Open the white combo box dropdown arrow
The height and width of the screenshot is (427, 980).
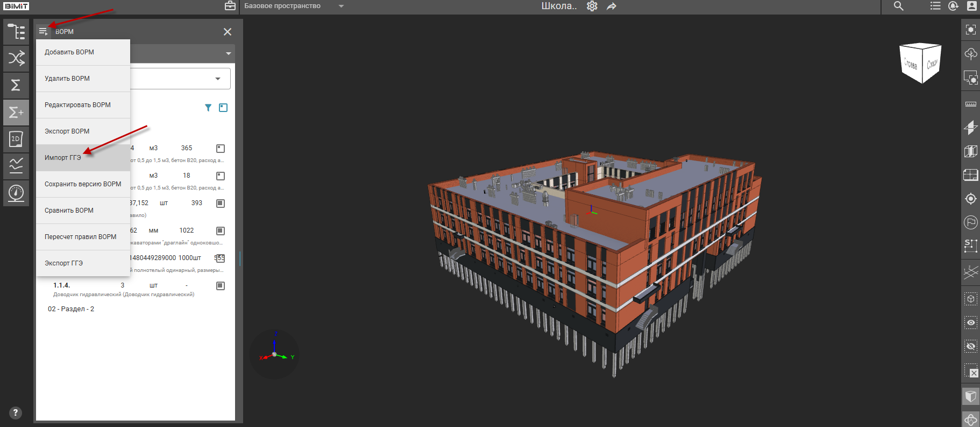(218, 79)
